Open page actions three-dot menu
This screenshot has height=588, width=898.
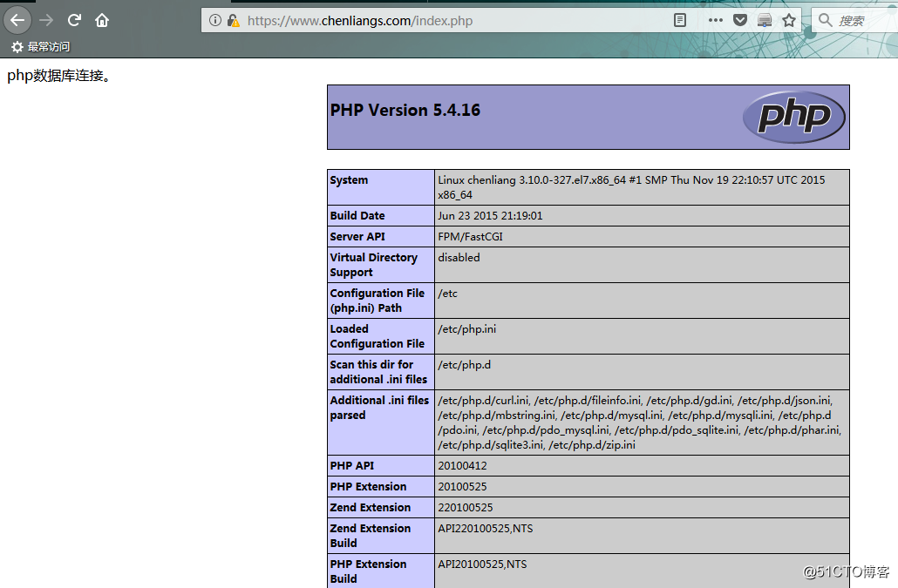point(715,20)
